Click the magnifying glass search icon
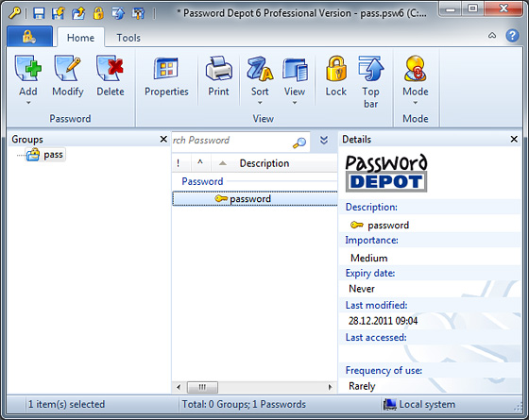 point(299,143)
